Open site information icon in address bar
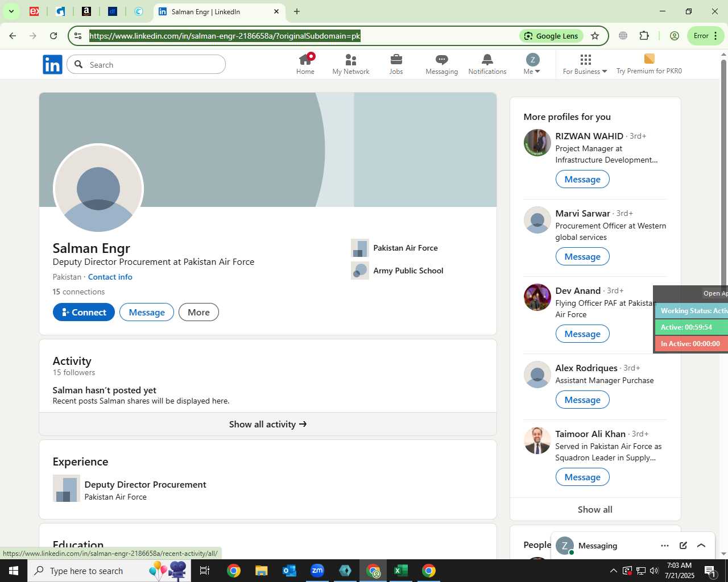Screen dimensions: 728x582 pos(78,36)
